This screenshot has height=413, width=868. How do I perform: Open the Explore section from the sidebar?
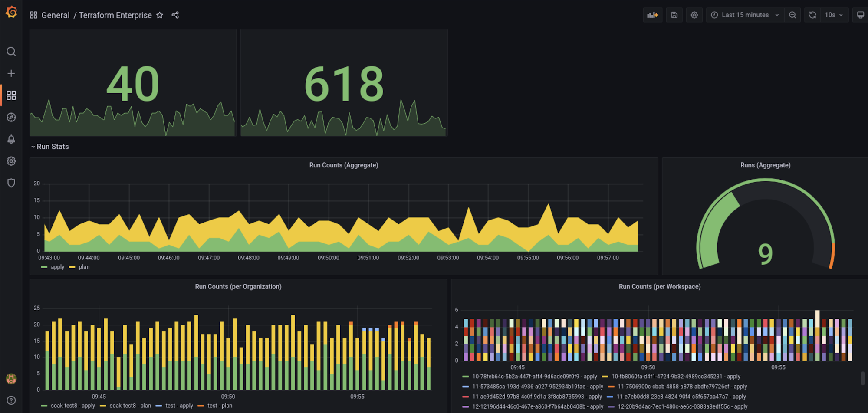[11, 117]
